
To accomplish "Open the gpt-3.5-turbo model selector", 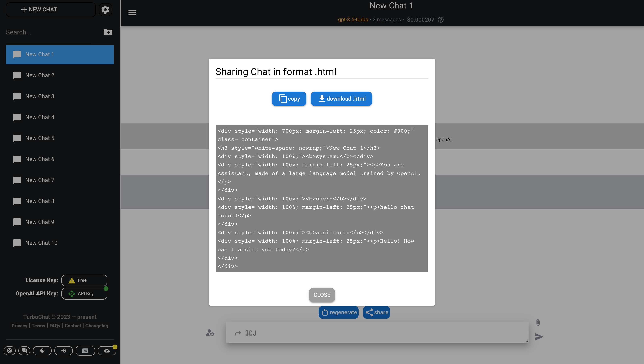I will (353, 20).
